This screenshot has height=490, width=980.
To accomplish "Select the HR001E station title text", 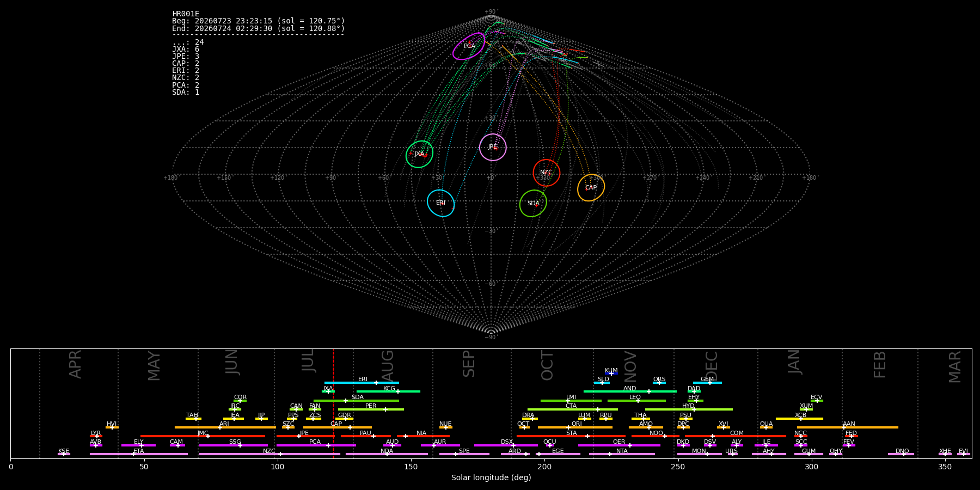I will (x=186, y=14).
